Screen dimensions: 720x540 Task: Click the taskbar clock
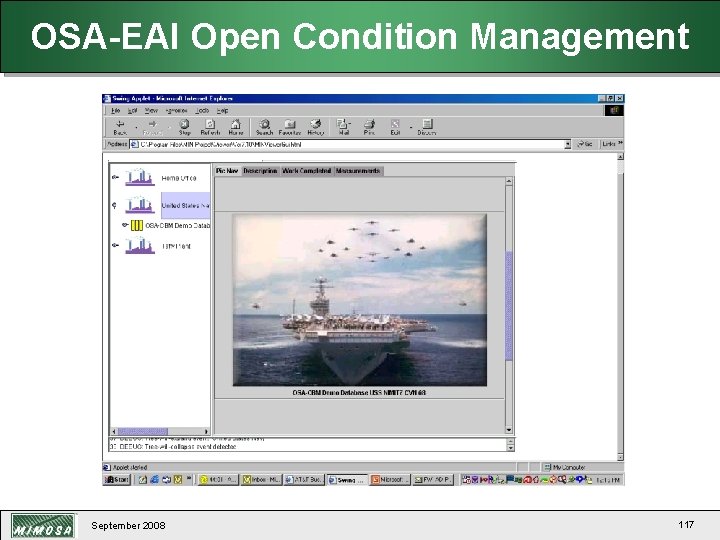pyautogui.click(x=608, y=480)
